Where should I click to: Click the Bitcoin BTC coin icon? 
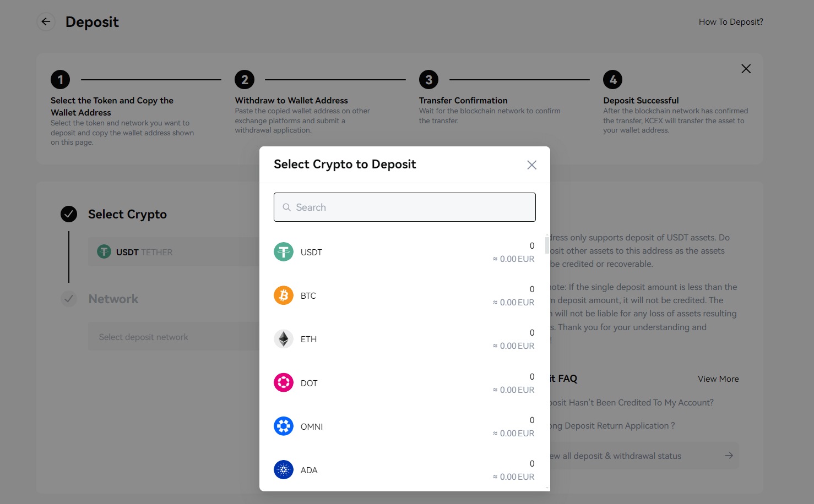(284, 295)
